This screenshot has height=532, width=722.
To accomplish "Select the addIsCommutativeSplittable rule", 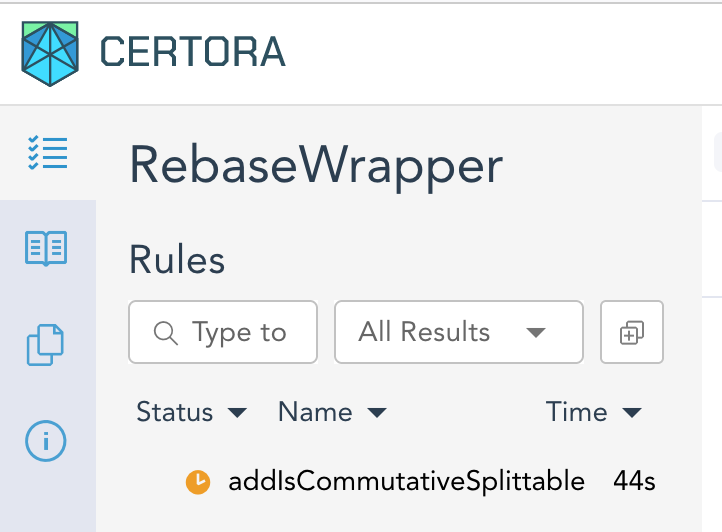I will click(406, 481).
